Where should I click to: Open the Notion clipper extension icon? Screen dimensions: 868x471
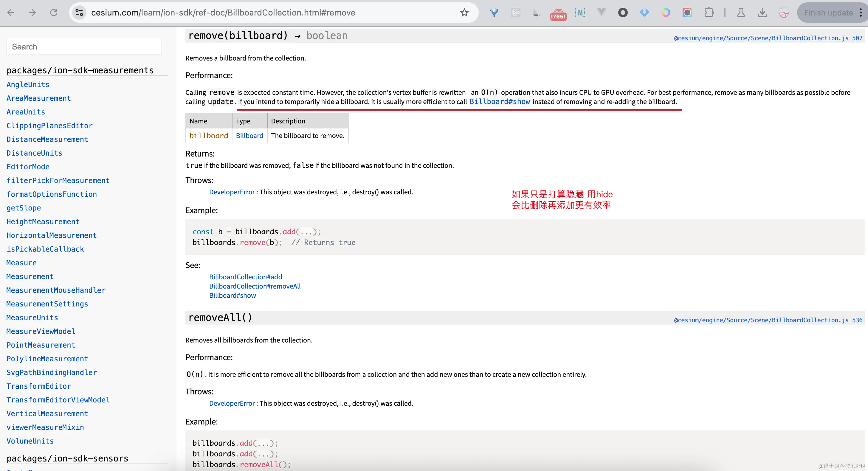580,13
